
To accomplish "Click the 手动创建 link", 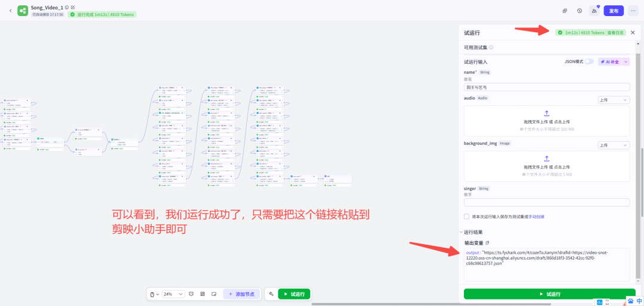I will coord(537,216).
